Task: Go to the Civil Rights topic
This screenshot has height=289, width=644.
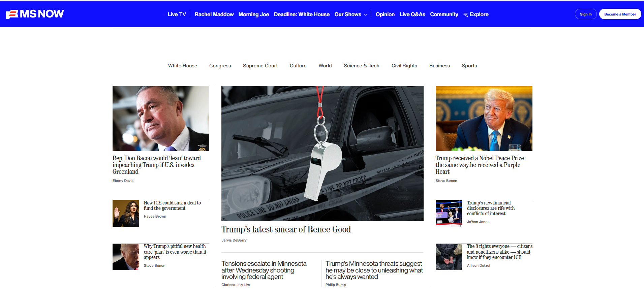Action: pos(404,66)
